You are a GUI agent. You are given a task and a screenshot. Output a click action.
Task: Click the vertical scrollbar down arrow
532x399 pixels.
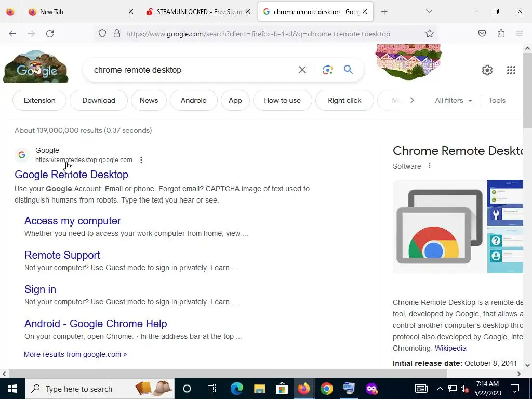[x=528, y=365]
